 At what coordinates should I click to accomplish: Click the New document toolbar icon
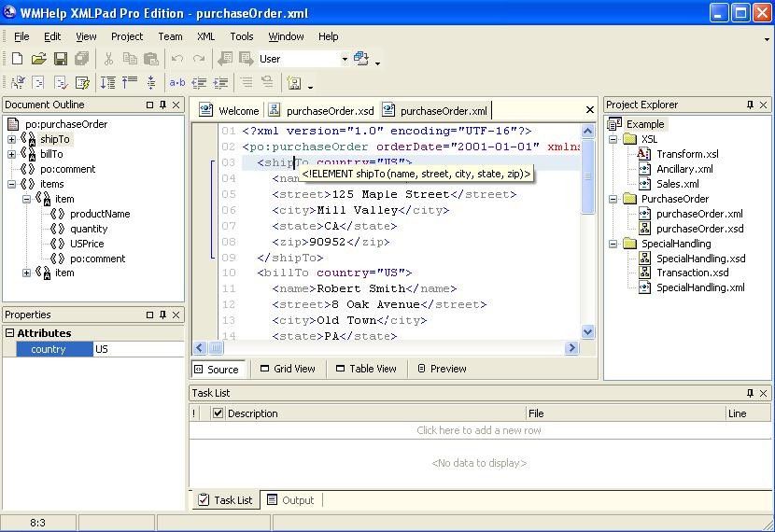click(18, 59)
